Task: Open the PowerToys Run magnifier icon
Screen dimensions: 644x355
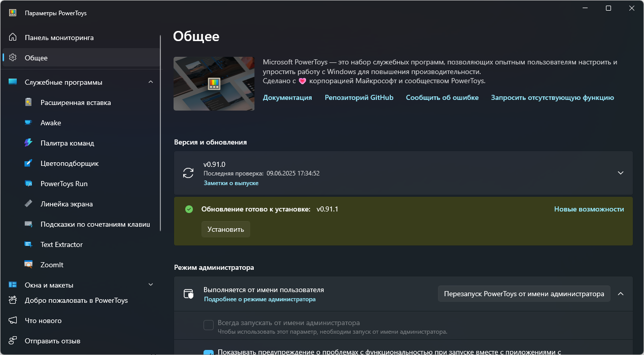Action: [x=28, y=184]
